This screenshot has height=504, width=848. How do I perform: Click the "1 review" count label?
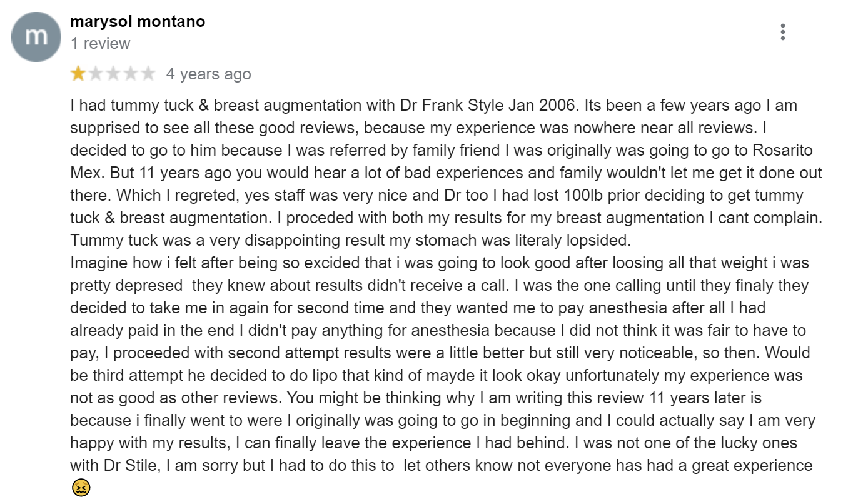point(100,43)
